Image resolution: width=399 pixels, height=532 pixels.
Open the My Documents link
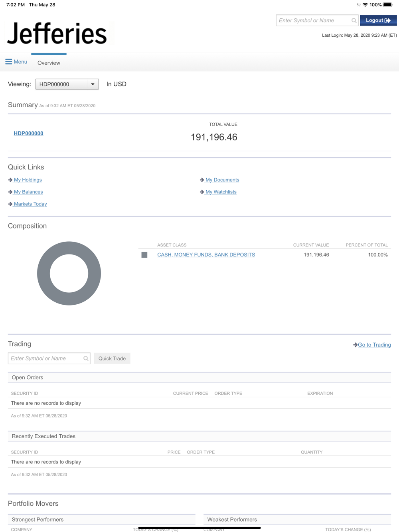coord(222,180)
